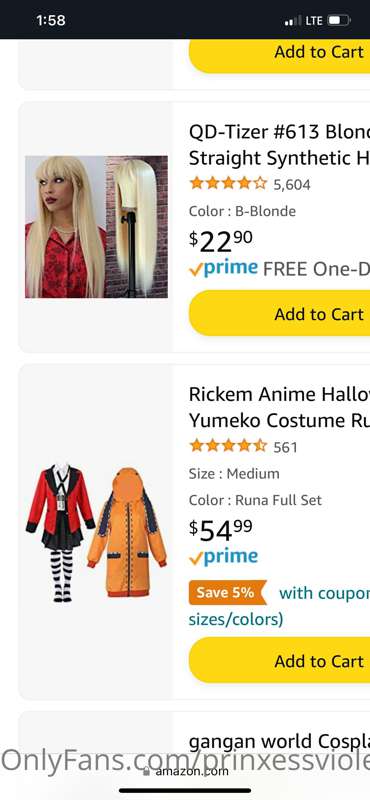Tap the Save 5% coupon badge
Viewport: 370px width, 800px height.
coord(228,592)
